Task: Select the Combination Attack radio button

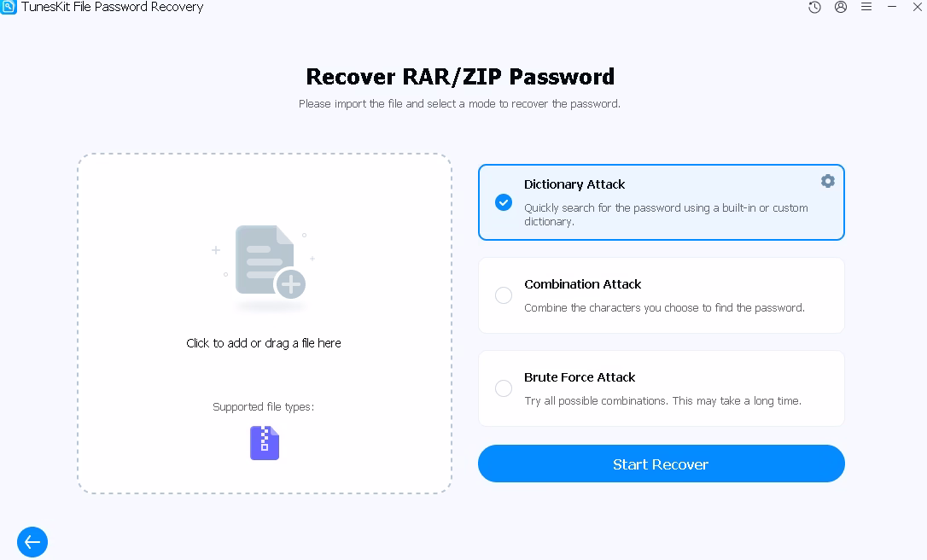Action: click(x=504, y=295)
